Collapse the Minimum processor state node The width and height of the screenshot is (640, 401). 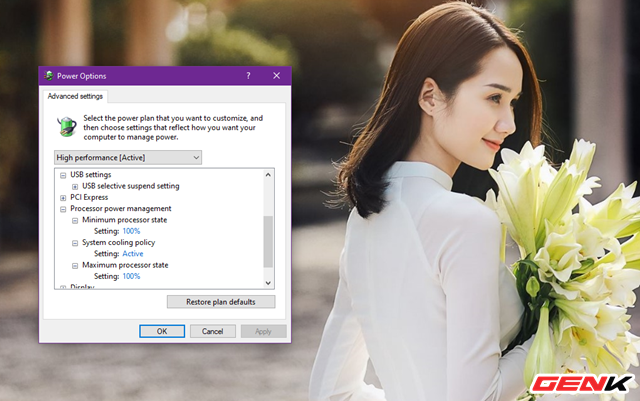pyautogui.click(x=75, y=220)
